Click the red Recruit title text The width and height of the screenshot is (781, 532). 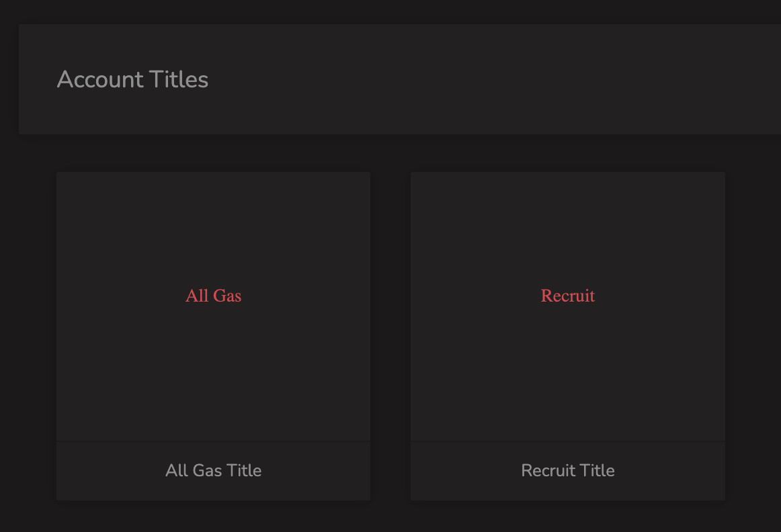tap(568, 296)
